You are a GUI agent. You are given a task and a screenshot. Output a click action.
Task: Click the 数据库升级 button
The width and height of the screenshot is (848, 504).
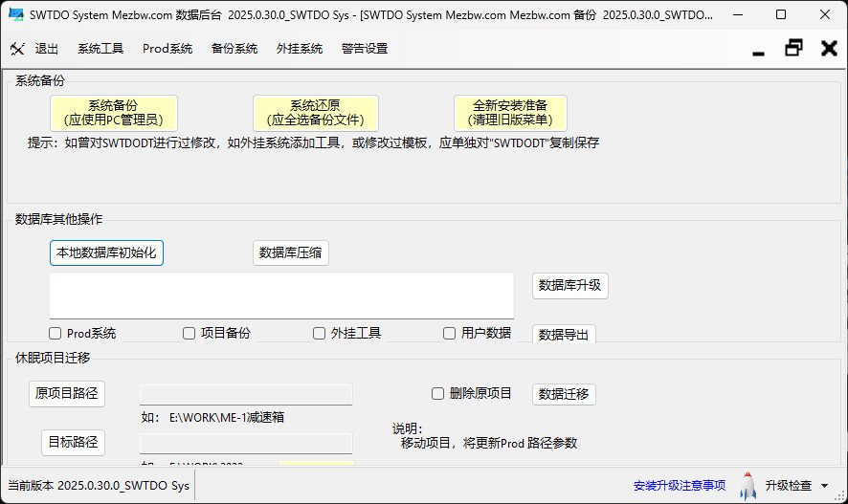tap(569, 285)
